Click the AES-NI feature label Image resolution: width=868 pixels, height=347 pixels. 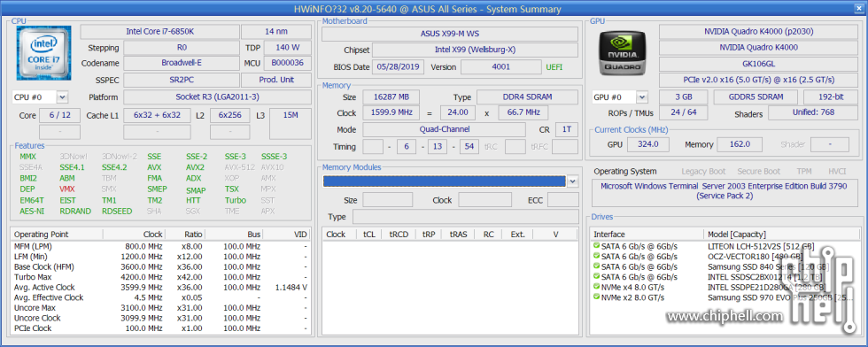coord(32,211)
